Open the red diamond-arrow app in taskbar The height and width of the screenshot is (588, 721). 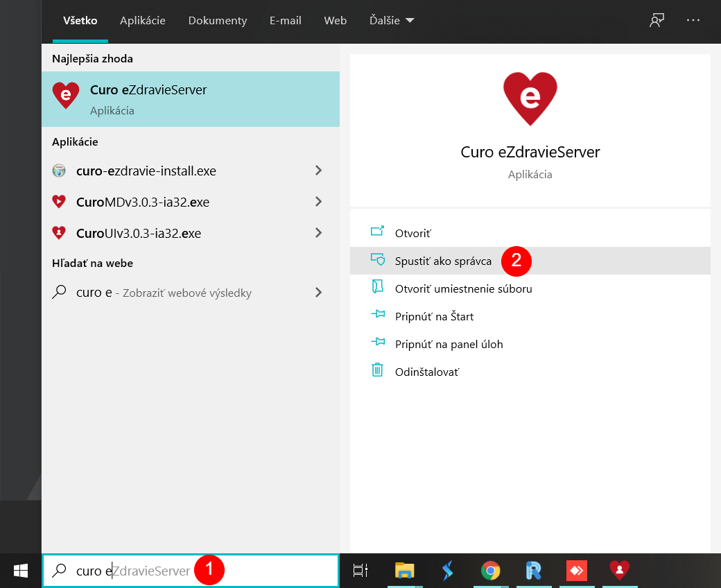pos(577,571)
